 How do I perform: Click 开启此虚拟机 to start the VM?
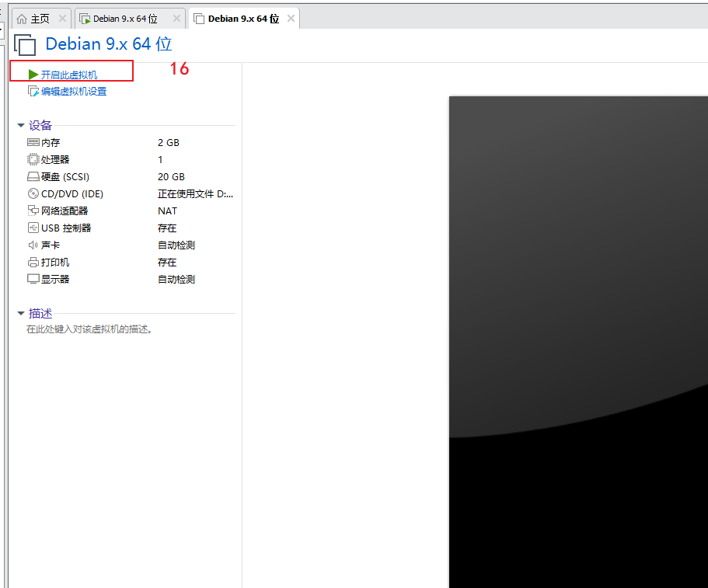(x=69, y=75)
